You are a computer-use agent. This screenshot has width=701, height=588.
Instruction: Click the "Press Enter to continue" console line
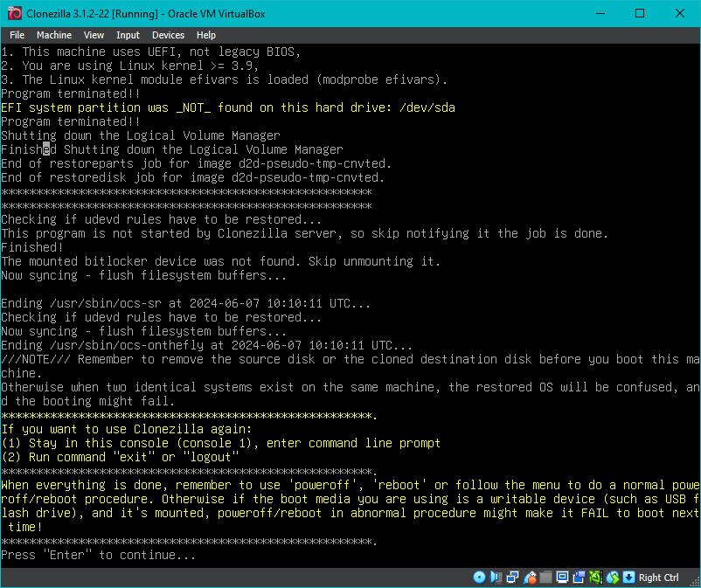click(x=98, y=555)
